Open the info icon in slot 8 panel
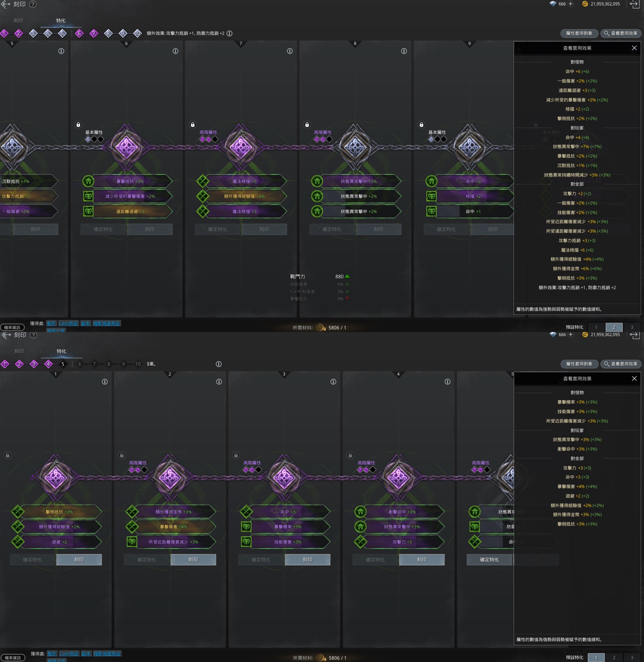Image resolution: width=644 pixels, height=662 pixels. (x=404, y=51)
